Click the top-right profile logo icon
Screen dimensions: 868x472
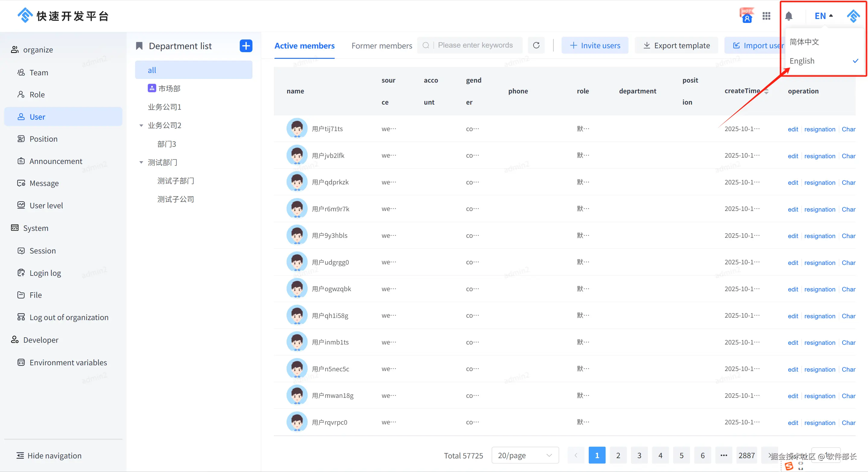(853, 16)
